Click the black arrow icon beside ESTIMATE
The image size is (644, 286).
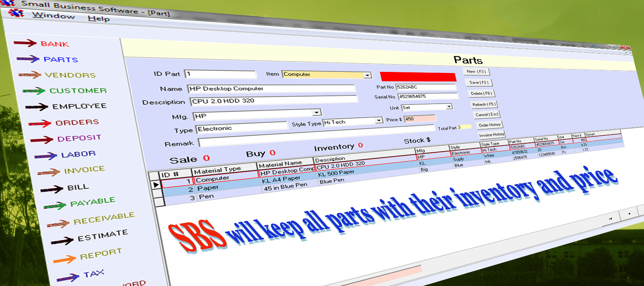pyautogui.click(x=62, y=240)
